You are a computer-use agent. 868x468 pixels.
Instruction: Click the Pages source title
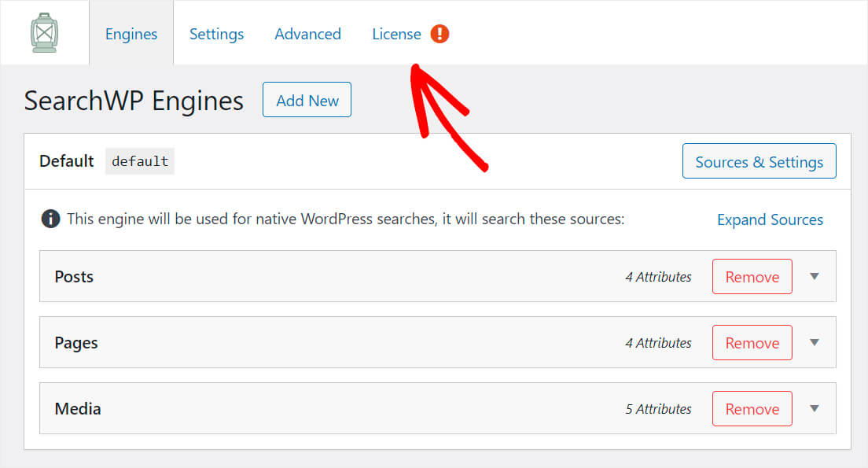point(75,343)
